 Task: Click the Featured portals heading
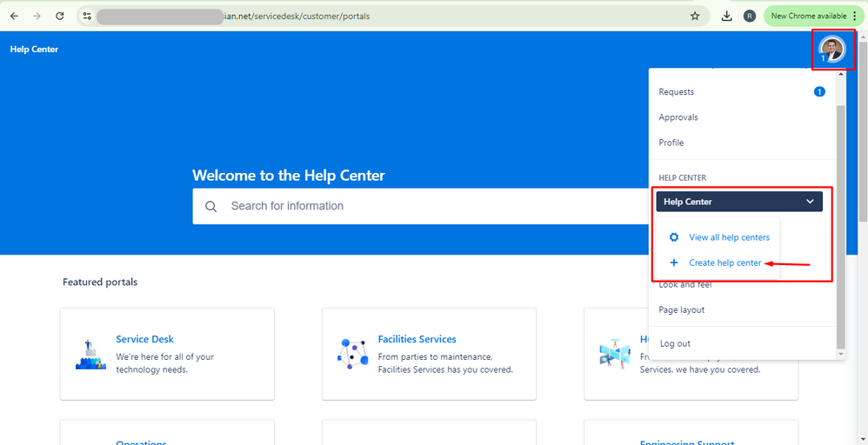coord(100,282)
